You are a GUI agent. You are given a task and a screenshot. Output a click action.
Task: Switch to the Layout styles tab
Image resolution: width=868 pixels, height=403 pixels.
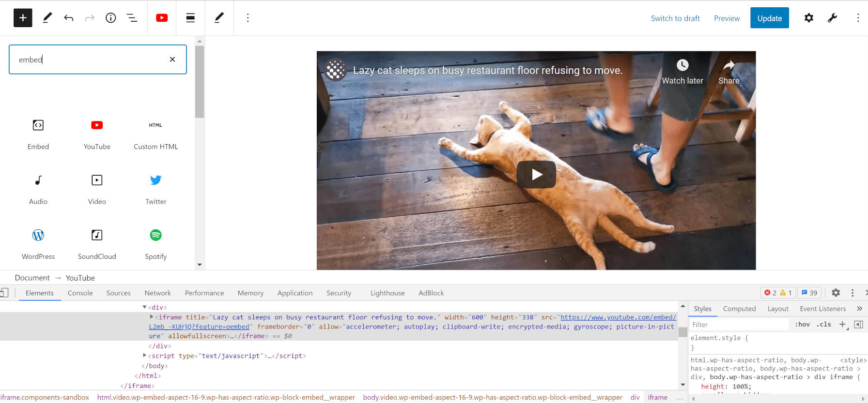[x=778, y=309]
